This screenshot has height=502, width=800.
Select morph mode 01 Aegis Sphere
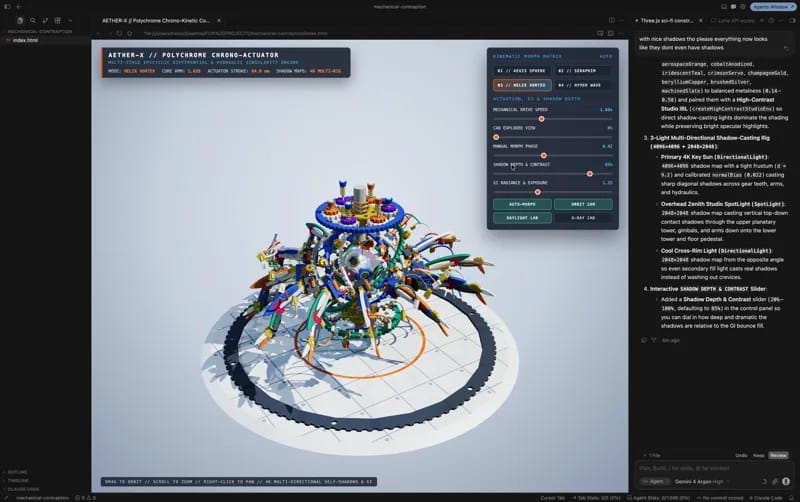coord(521,71)
